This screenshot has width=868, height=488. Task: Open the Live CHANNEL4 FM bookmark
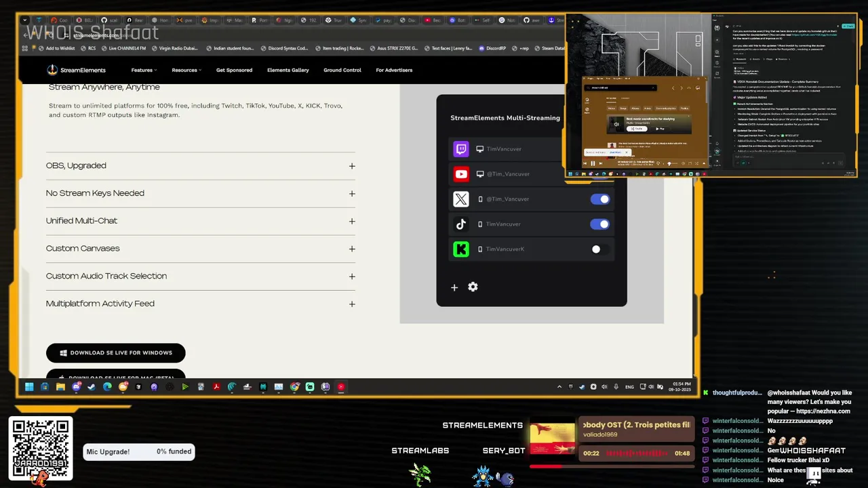click(123, 48)
